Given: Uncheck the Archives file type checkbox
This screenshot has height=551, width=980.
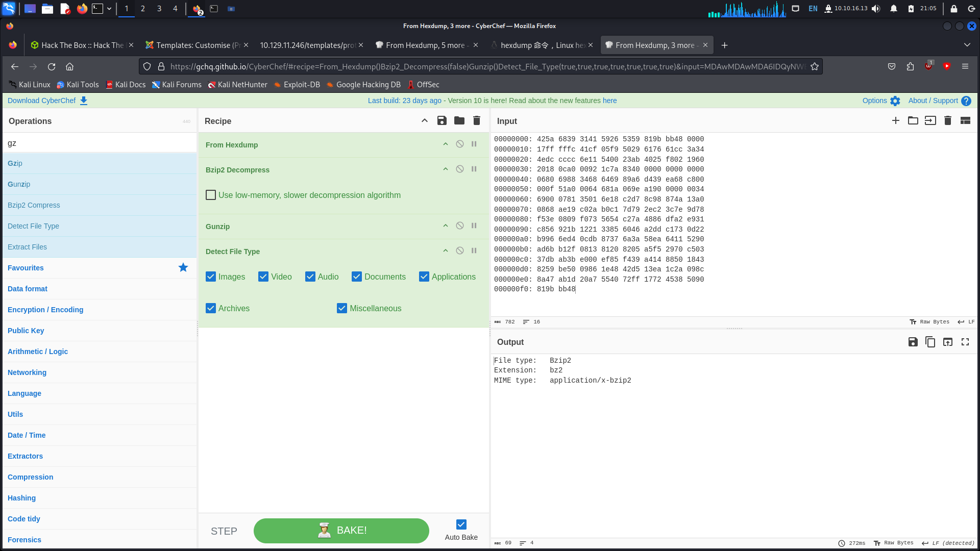Looking at the screenshot, I should (x=211, y=309).
